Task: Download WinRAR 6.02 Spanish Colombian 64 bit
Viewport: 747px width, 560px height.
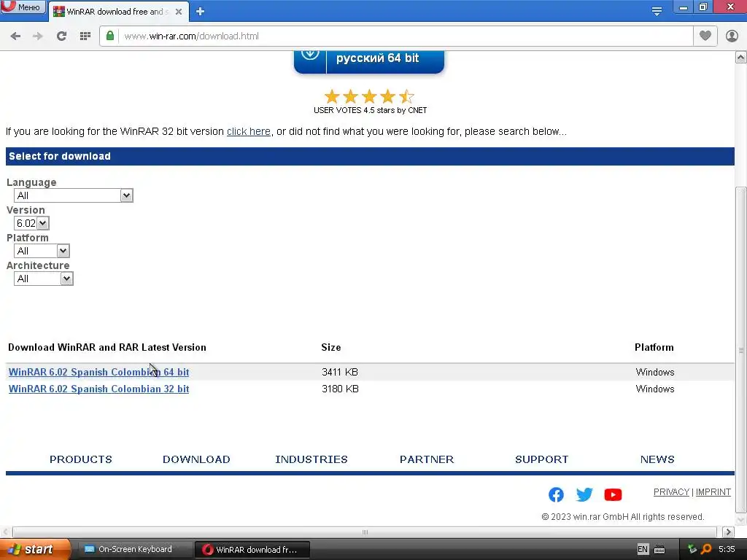Action: point(98,372)
